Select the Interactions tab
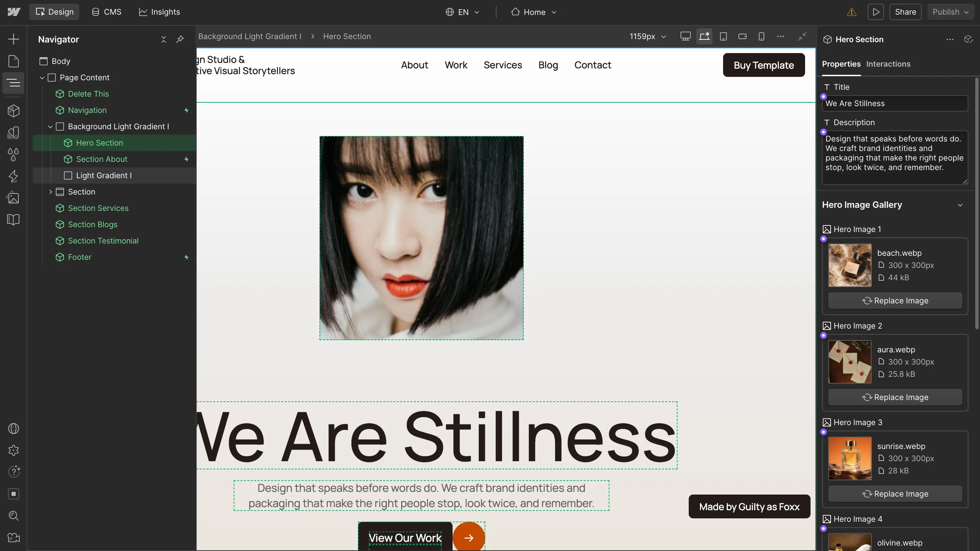Image resolution: width=980 pixels, height=551 pixels. tap(888, 64)
